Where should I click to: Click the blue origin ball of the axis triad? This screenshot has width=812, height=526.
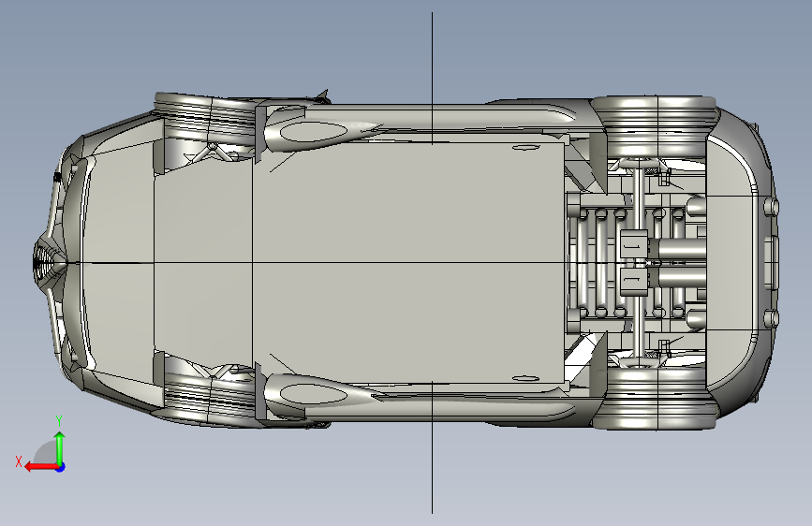(x=61, y=467)
